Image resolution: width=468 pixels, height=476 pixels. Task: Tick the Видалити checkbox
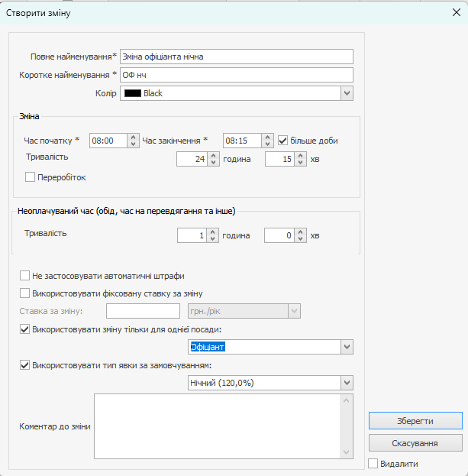[x=373, y=463]
